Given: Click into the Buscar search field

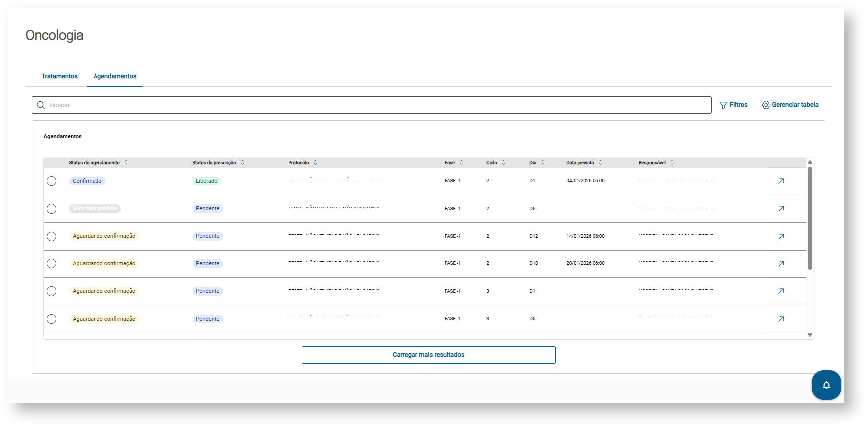Looking at the screenshot, I should tap(378, 105).
